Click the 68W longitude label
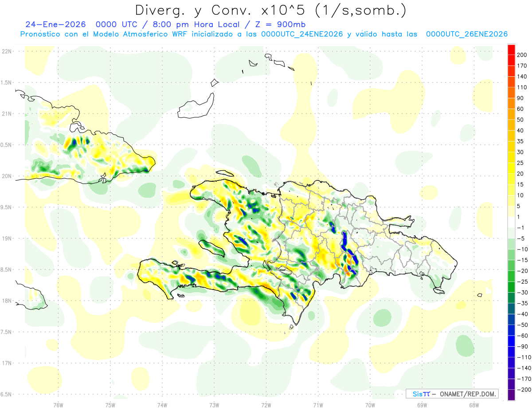 click(x=474, y=405)
